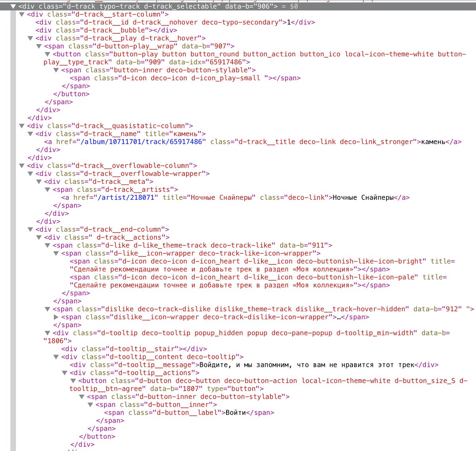Collapse the d-tooltip__content div
476x451 pixels.
point(56,357)
